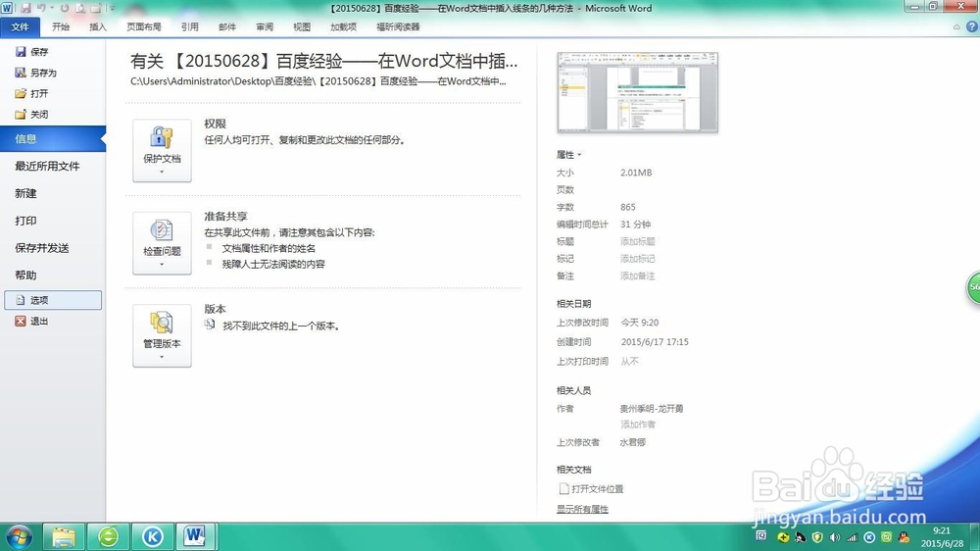
Task: Click the document file path under the title
Action: tap(318, 81)
